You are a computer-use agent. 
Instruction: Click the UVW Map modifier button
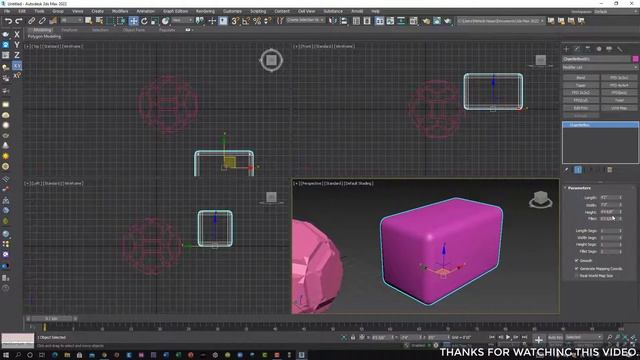tap(619, 108)
